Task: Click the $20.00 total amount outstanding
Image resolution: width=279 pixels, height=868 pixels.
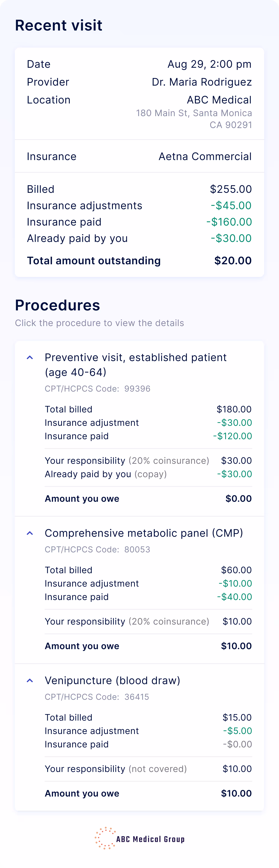Action: click(x=233, y=261)
